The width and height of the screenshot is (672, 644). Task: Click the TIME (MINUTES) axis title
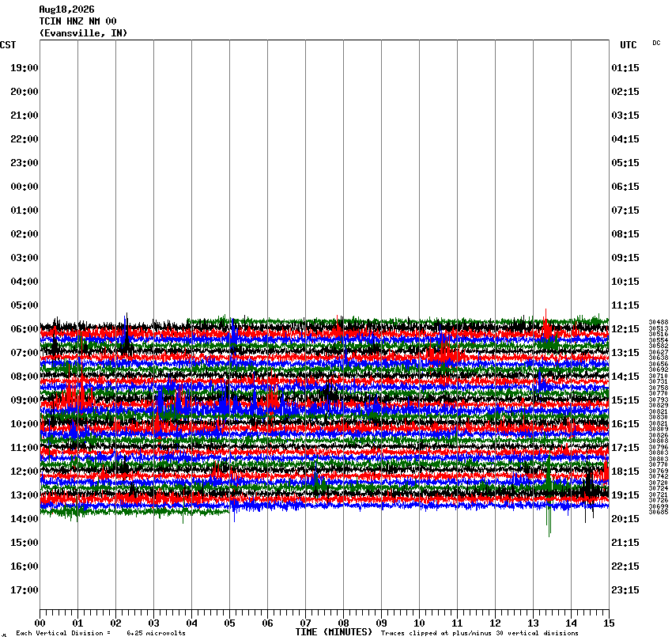pos(334,632)
